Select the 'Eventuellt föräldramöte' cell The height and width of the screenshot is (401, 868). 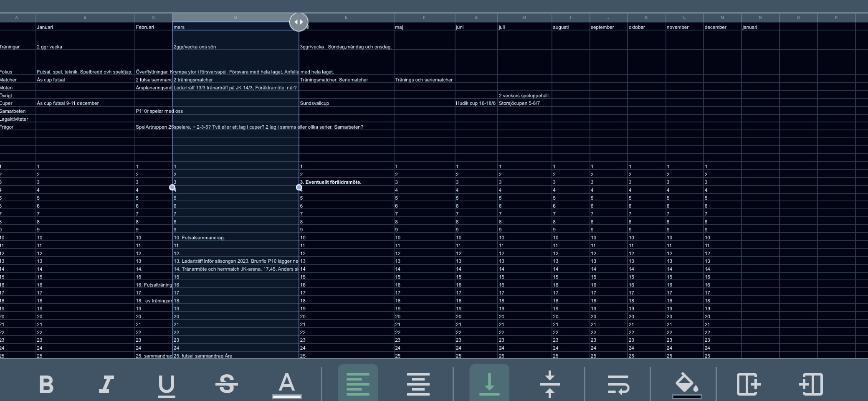(346, 182)
